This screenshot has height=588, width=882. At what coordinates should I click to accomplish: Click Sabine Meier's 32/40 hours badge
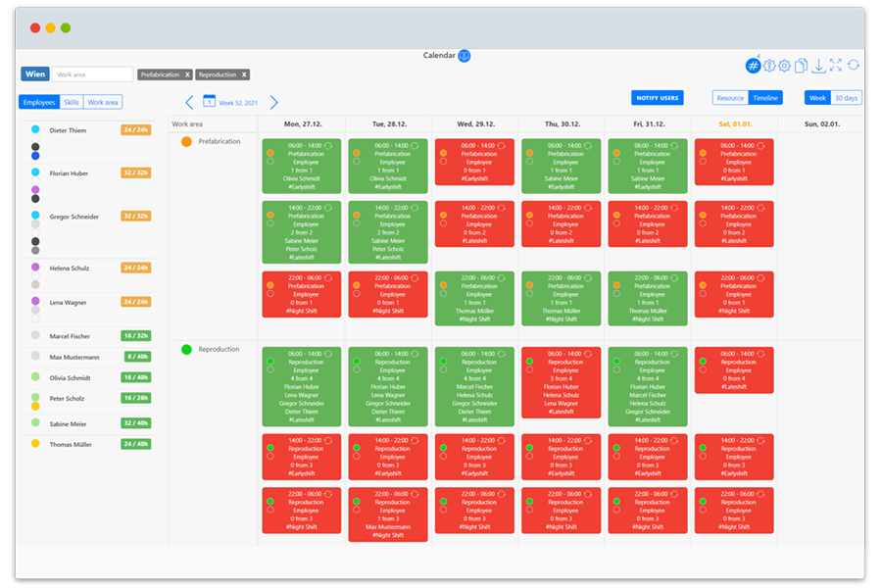pos(133,421)
